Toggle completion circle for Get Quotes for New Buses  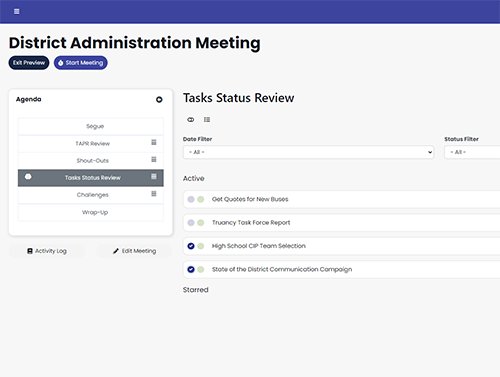click(191, 199)
